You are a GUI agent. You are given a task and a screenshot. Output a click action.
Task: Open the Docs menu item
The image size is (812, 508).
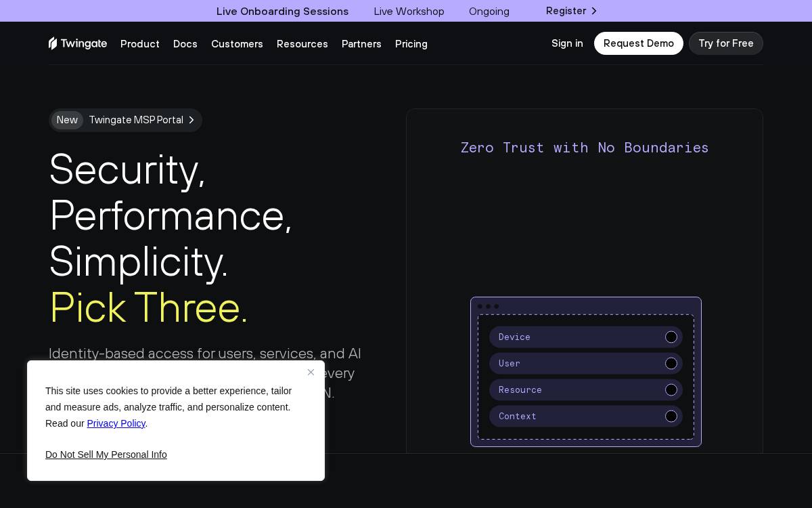click(185, 43)
